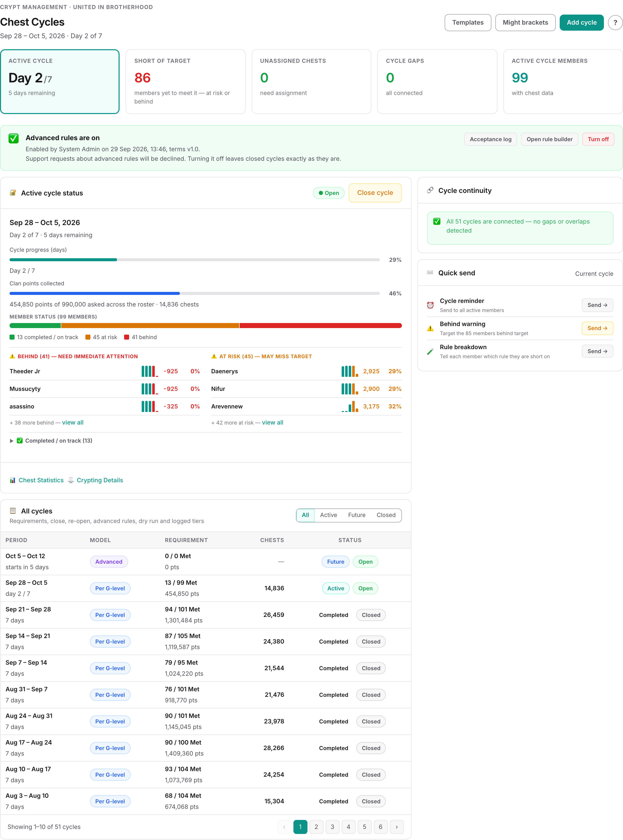Click the alarm clock Cycle reminder icon
The height and width of the screenshot is (840, 623).
click(x=430, y=305)
